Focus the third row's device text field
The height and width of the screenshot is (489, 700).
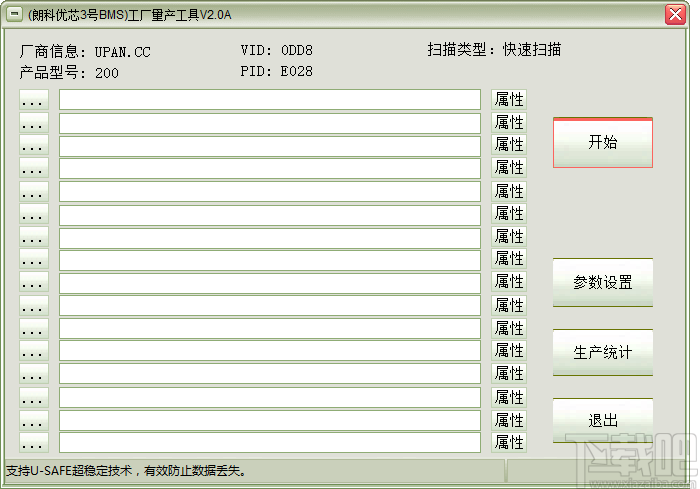pyautogui.click(x=270, y=146)
